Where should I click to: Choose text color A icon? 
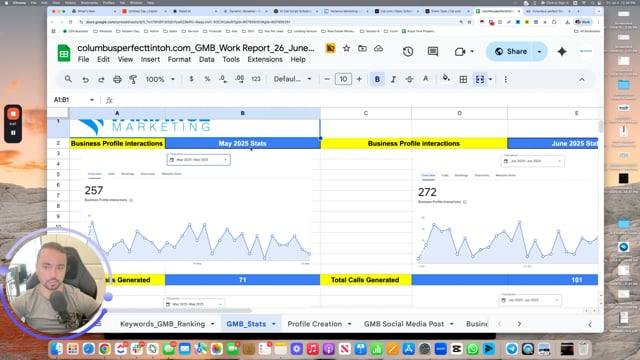(426, 79)
